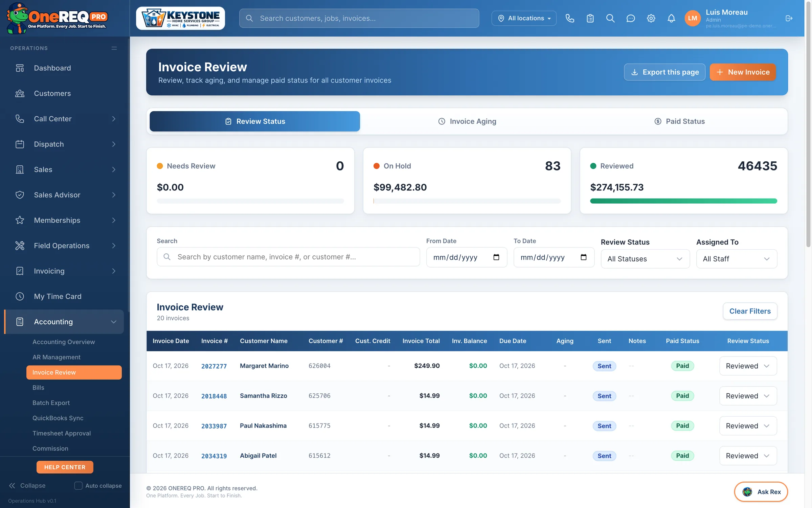The image size is (812, 508).
Task: Click the LM user avatar
Action: (692, 18)
